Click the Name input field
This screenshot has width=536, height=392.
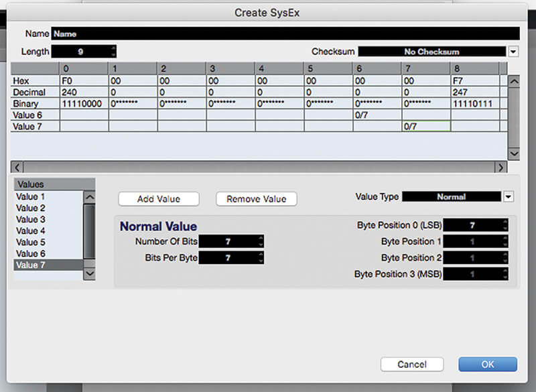pyautogui.click(x=201, y=33)
